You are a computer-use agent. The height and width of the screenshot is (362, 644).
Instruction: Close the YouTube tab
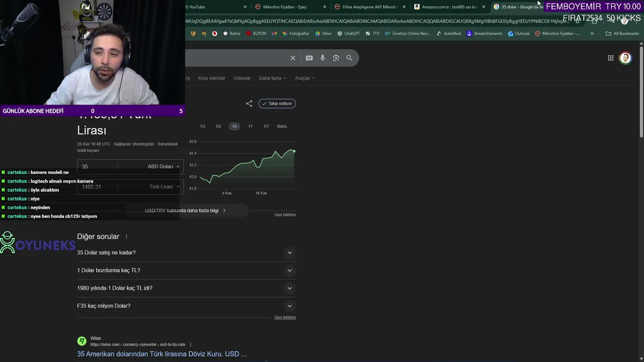click(x=245, y=7)
